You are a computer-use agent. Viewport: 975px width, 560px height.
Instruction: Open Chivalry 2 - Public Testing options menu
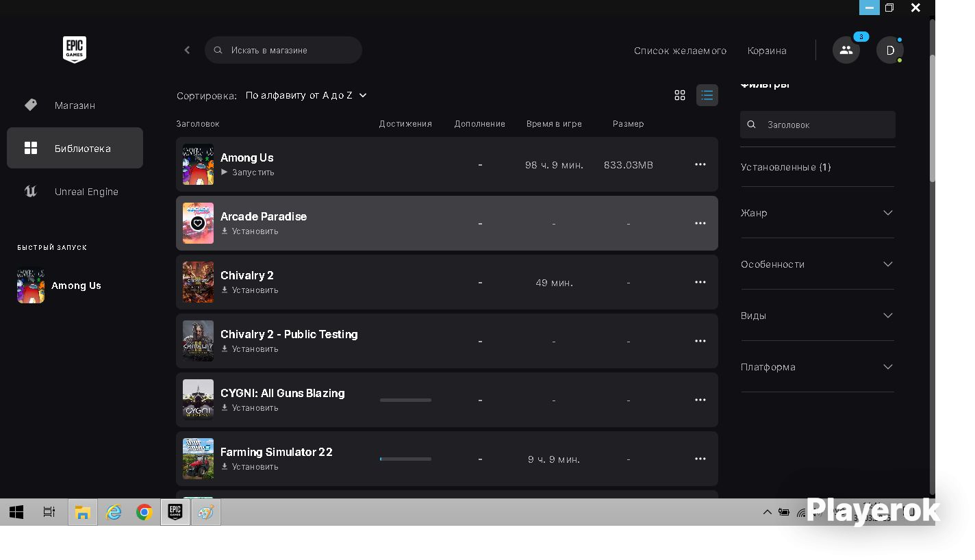pos(700,341)
